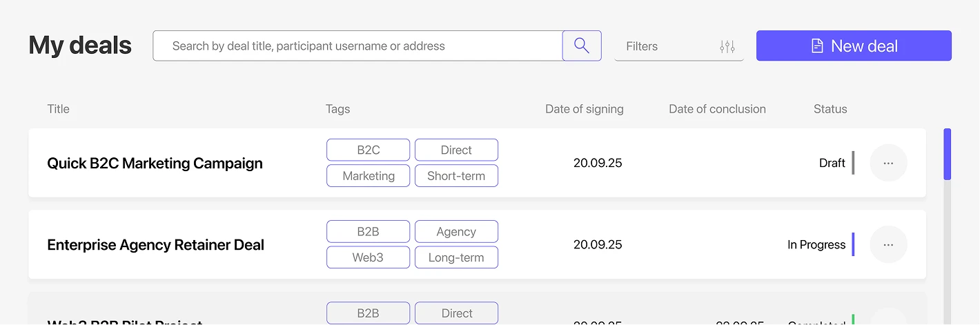Click the New deal button
980x325 pixels.
tap(854, 46)
